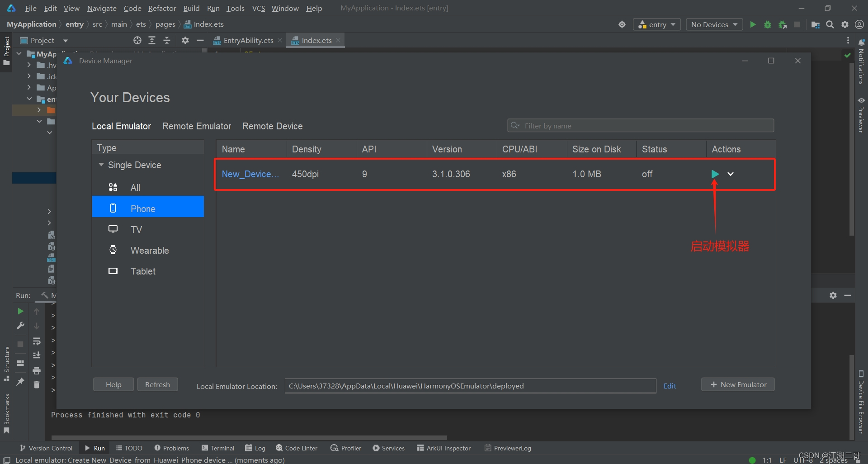Screen dimensions: 868x464
Task: Click the Debug bug icon in toolbar
Action: click(x=768, y=24)
